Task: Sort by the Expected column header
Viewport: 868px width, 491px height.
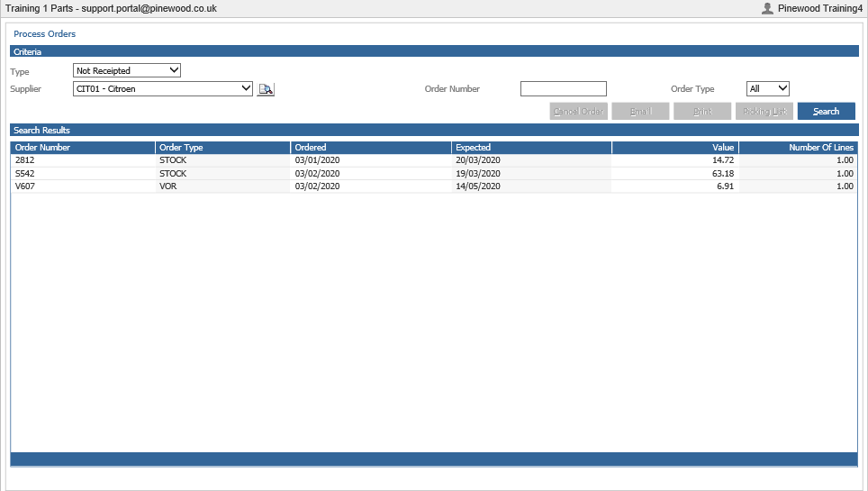Action: pos(531,148)
